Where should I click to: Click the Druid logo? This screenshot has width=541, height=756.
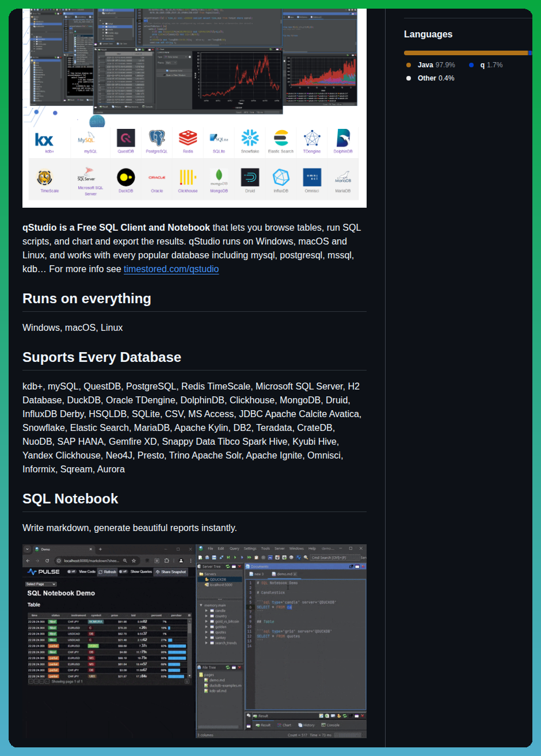coord(250,177)
